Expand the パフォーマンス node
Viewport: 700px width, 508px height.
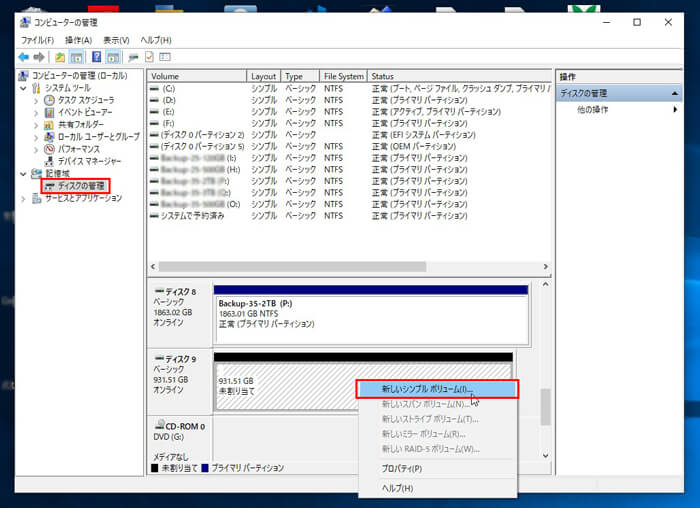(36, 149)
